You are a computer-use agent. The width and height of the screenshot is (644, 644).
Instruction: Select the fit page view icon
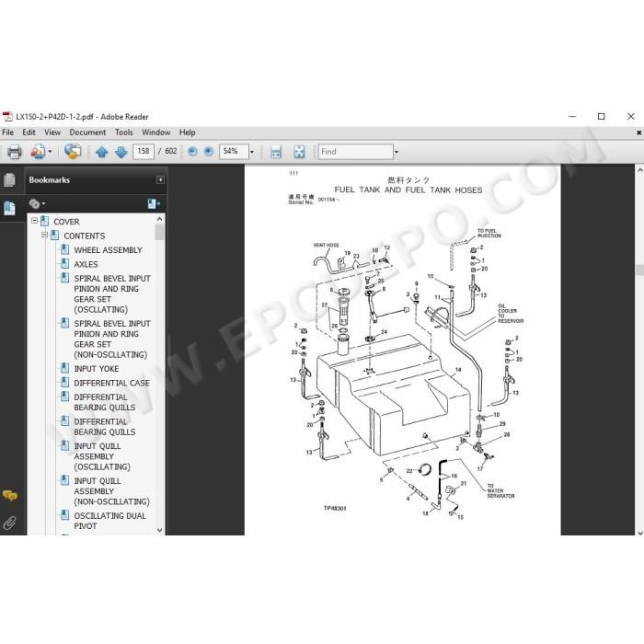click(299, 152)
